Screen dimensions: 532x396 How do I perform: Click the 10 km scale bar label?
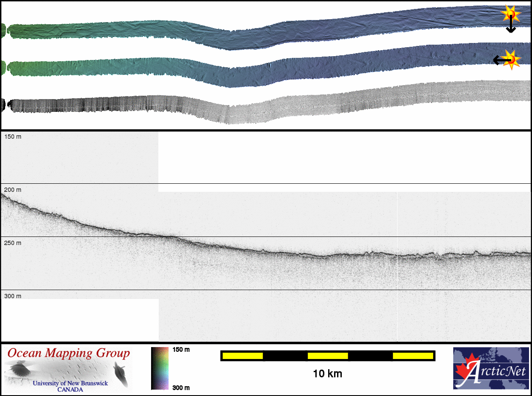pos(327,374)
